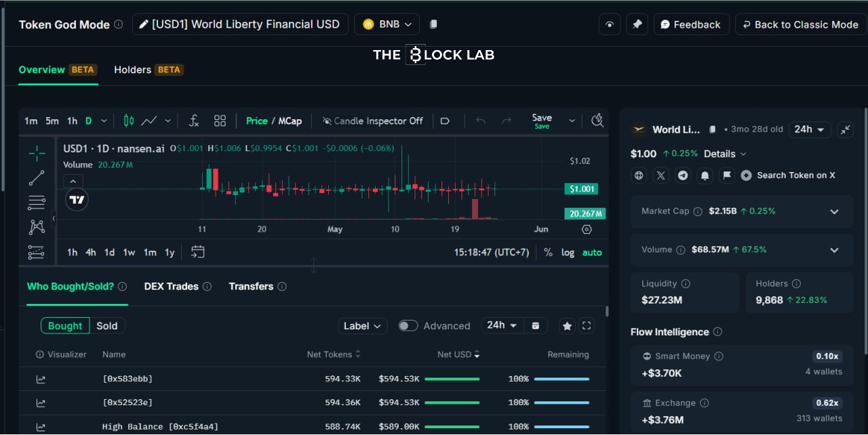Image resolution: width=868 pixels, height=435 pixels.
Task: Switch the chart to MCap view
Action: pyautogui.click(x=290, y=121)
